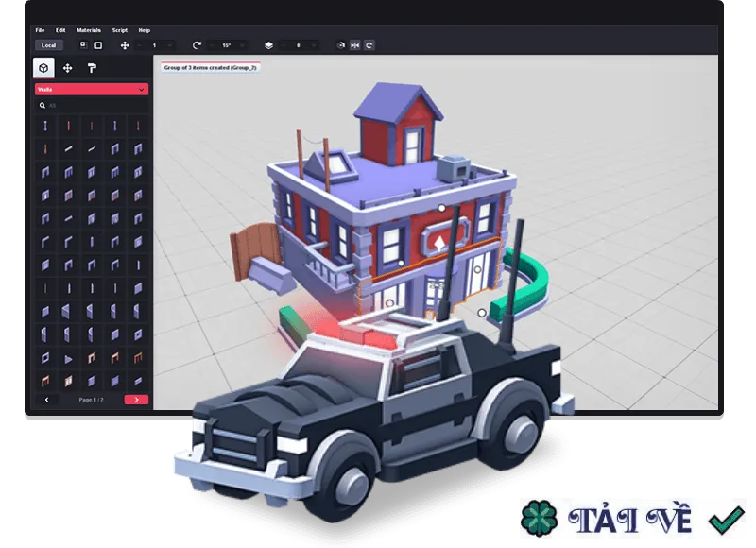Click the block search field
756x548 pixels.
(x=92, y=105)
